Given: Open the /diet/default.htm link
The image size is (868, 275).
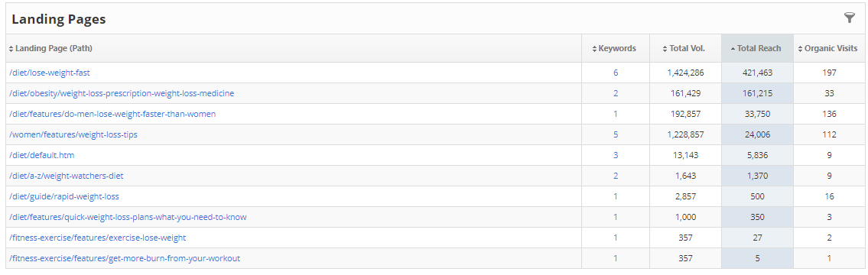Looking at the screenshot, I should [x=42, y=156].
